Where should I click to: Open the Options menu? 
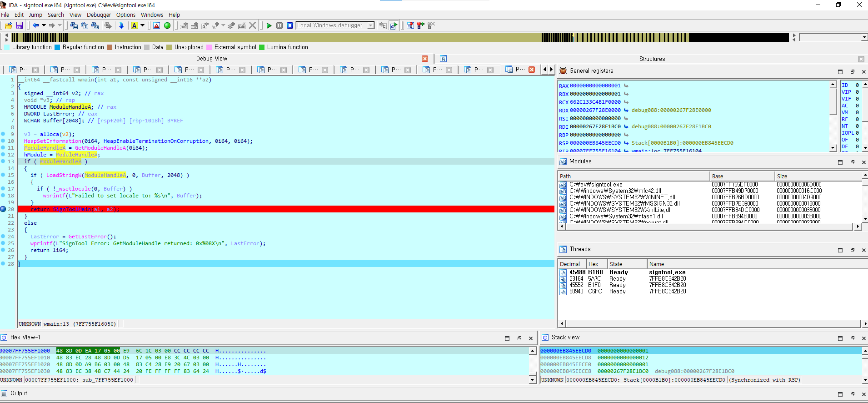click(x=126, y=15)
